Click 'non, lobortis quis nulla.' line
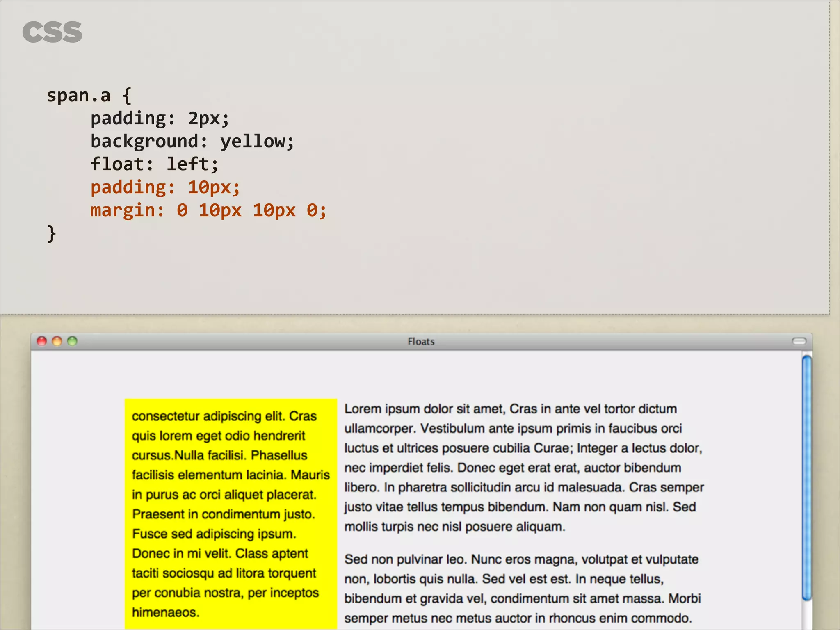This screenshot has height=630, width=840. click(504, 579)
